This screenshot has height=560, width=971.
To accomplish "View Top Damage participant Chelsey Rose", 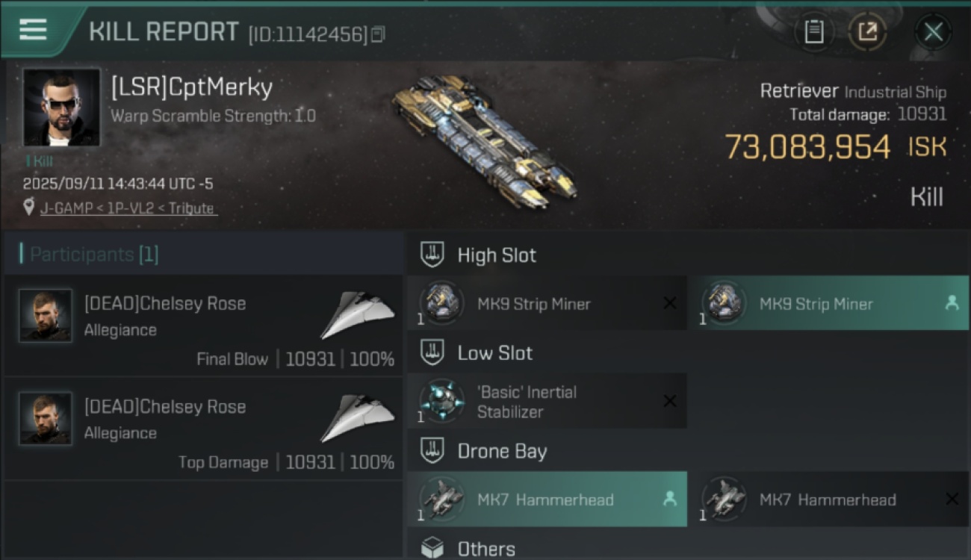I will click(x=164, y=407).
